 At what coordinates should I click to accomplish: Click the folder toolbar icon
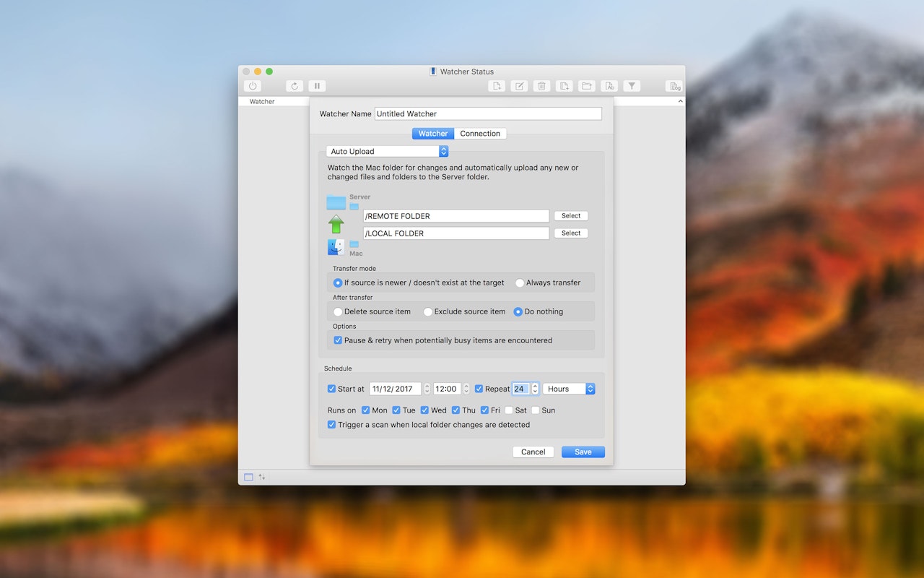tap(587, 86)
